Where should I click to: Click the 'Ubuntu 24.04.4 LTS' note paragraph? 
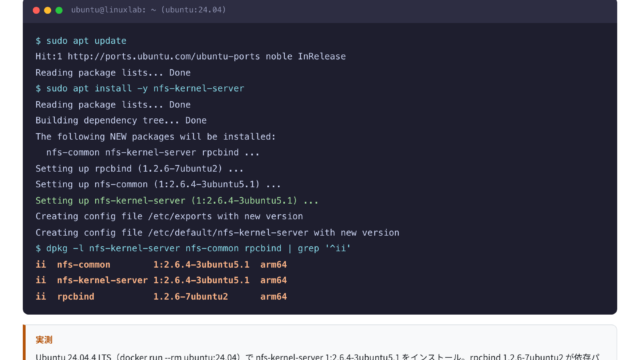318,356
